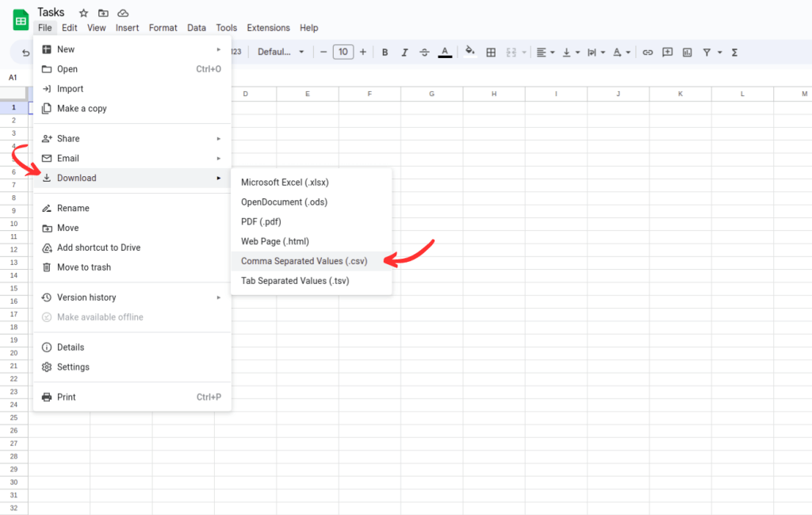Click the font size input field
Image resolution: width=812 pixels, height=515 pixels.
(343, 51)
